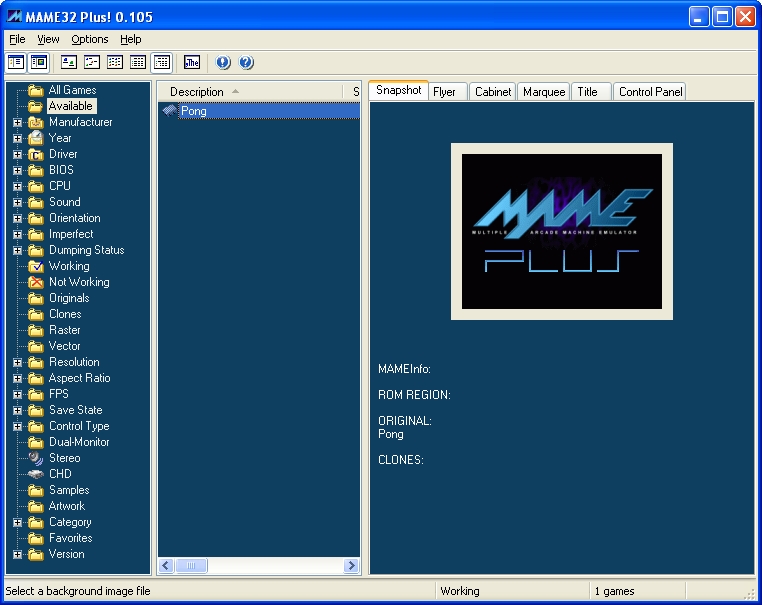Click the game list horizontal scrollbar thumb
The height and width of the screenshot is (605, 762).
[193, 566]
